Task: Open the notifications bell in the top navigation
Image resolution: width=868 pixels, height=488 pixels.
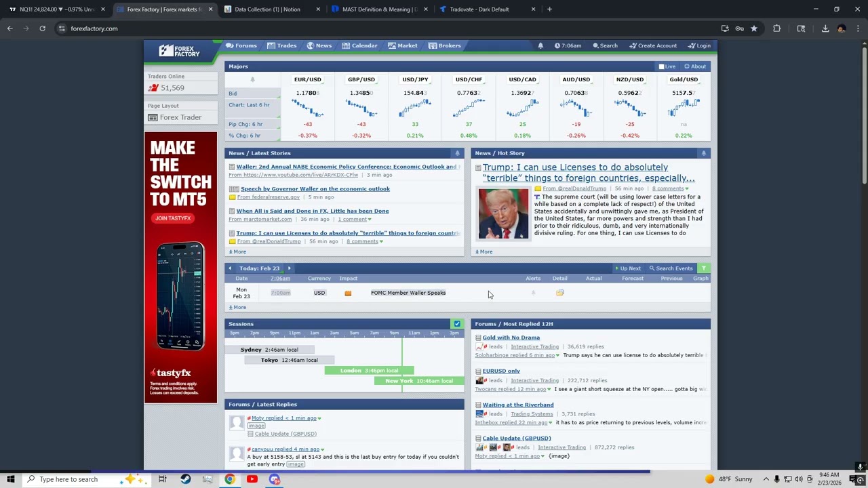Action: click(540, 45)
